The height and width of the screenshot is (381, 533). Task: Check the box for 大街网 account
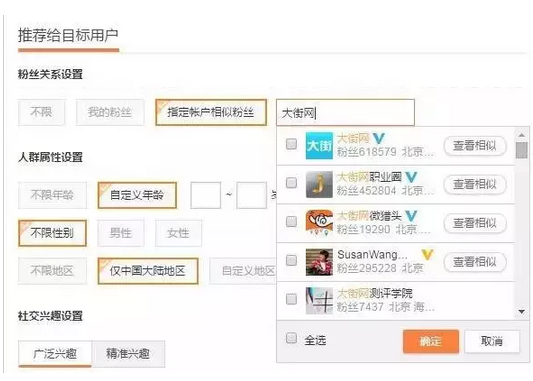click(x=291, y=144)
